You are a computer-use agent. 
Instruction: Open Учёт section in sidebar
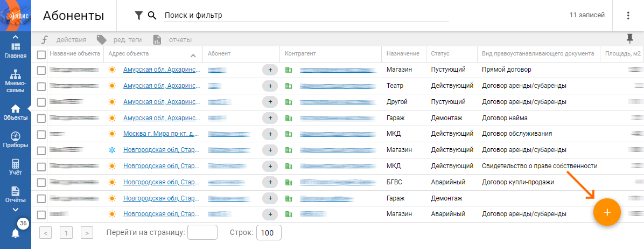click(16, 168)
